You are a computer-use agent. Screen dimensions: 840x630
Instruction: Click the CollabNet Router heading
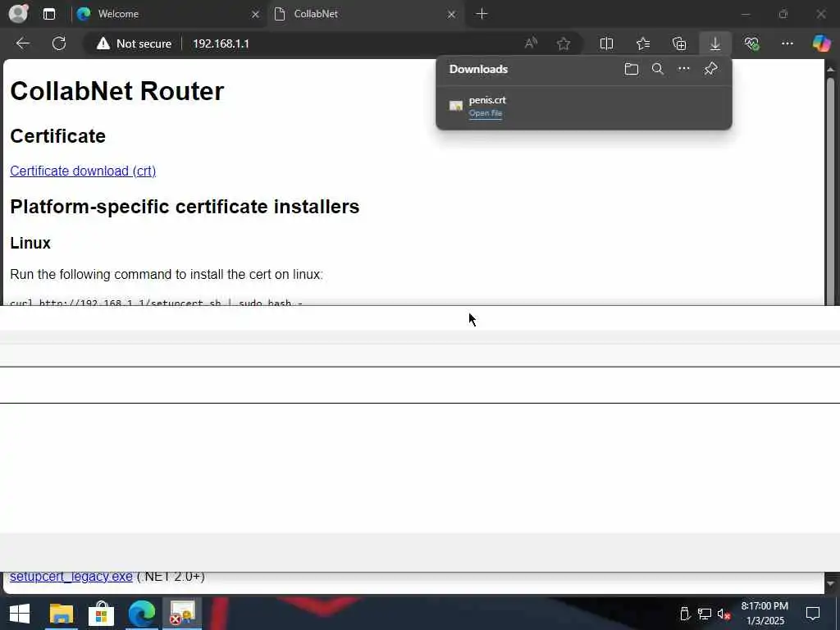click(x=116, y=91)
